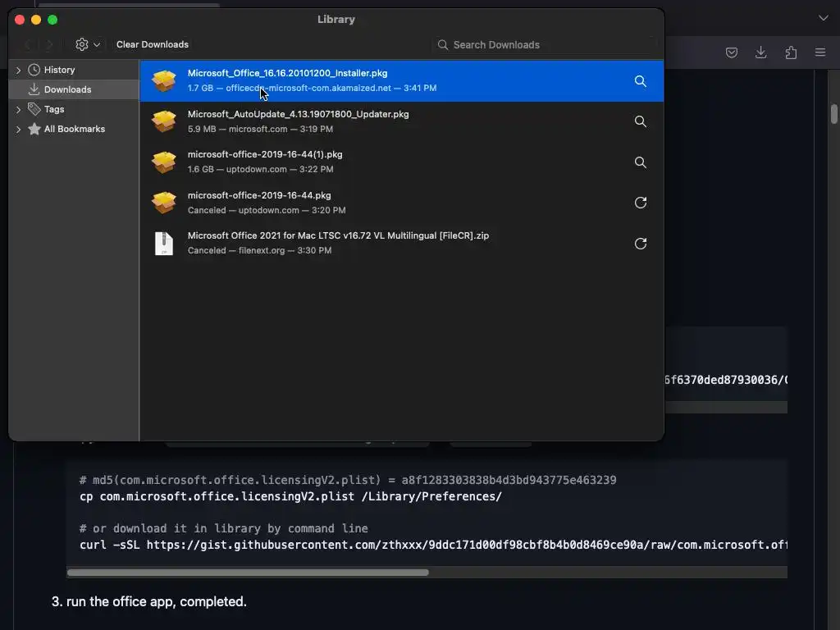
Task: Reveal Microsoft_AutoUpdate Updater.pkg in Finder
Action: tap(640, 121)
